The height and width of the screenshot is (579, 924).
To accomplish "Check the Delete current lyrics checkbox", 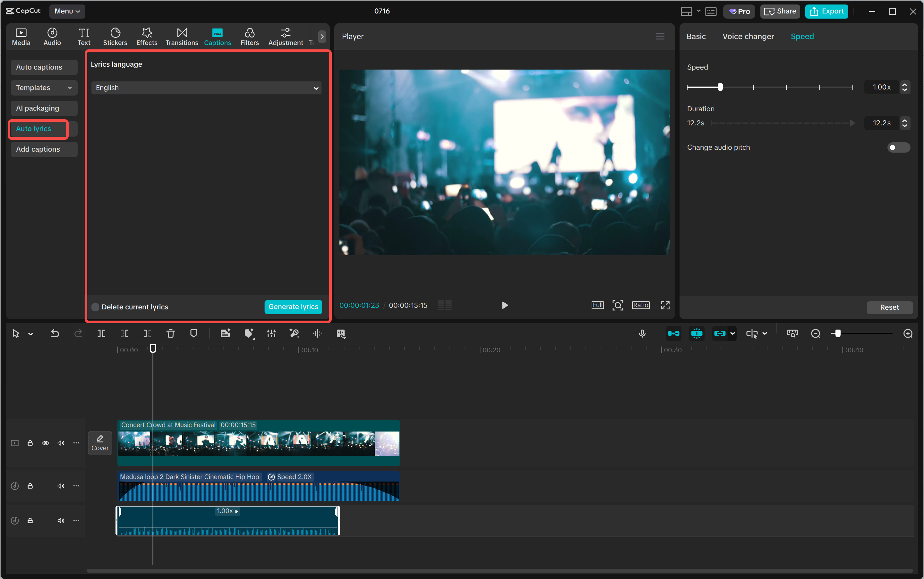I will click(x=95, y=307).
